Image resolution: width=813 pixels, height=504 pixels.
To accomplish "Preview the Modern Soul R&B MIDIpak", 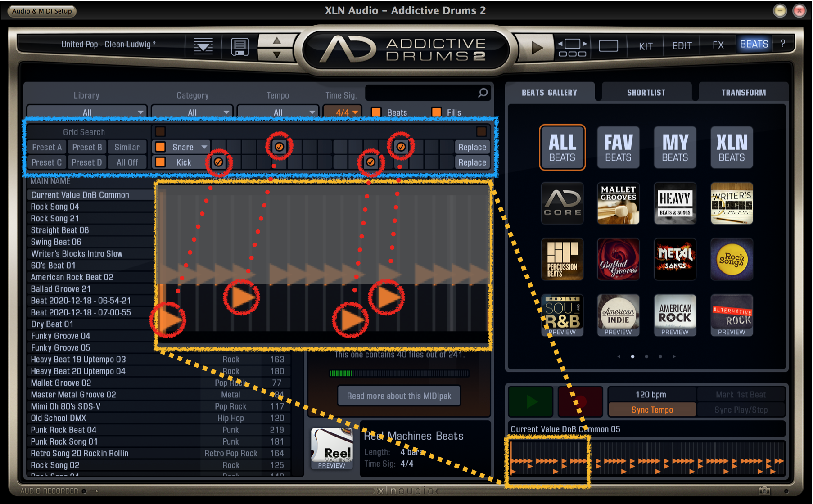I will pyautogui.click(x=562, y=315).
